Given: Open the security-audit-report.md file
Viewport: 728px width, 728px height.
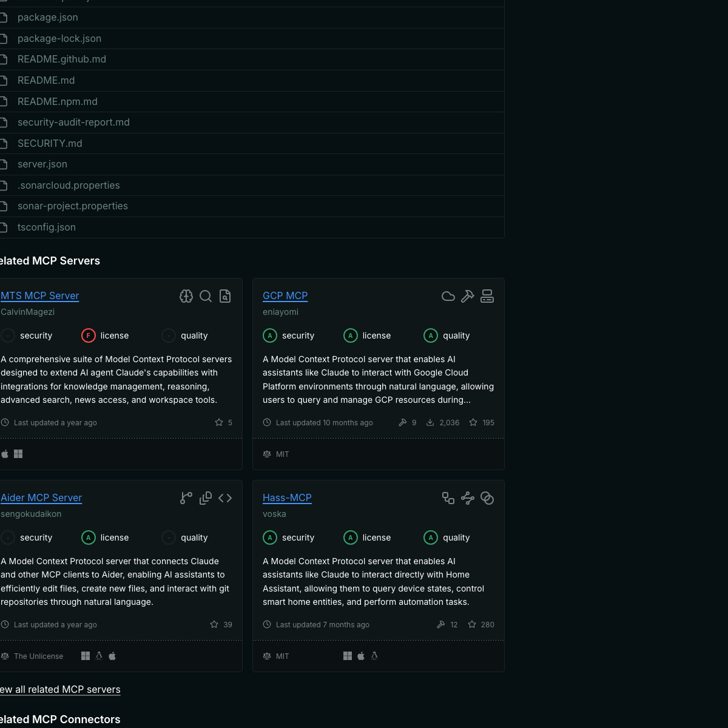Looking at the screenshot, I should [73, 123].
